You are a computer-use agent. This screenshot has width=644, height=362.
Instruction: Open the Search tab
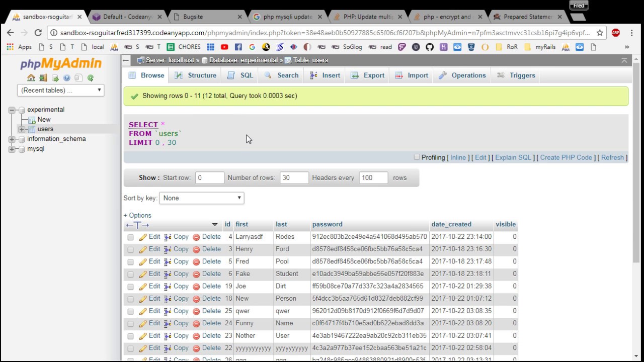[281, 75]
